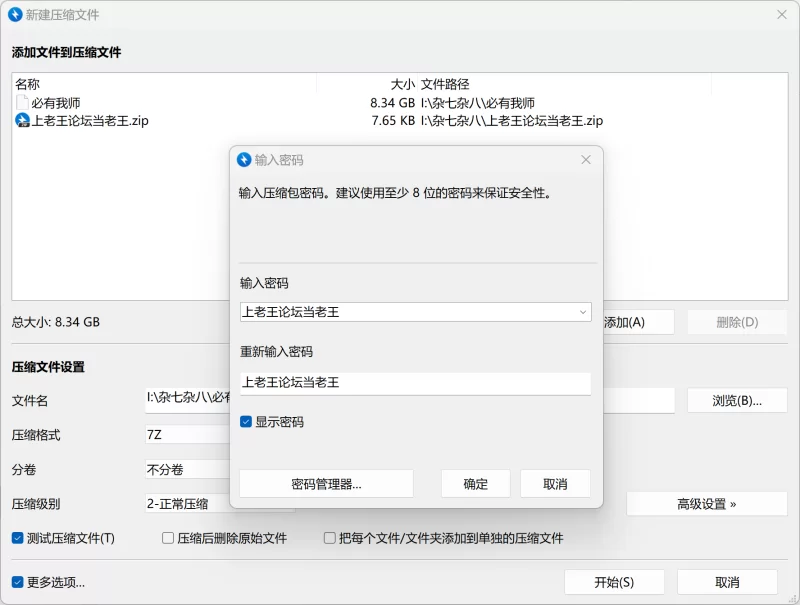The height and width of the screenshot is (605, 800).
Task: Click the 总大小: 8.34 GB label
Action: point(56,322)
